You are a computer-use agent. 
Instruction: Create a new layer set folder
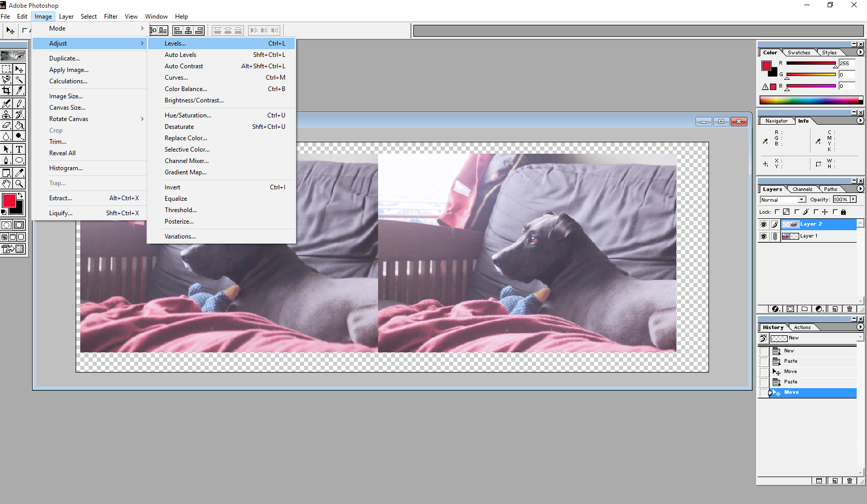(804, 309)
